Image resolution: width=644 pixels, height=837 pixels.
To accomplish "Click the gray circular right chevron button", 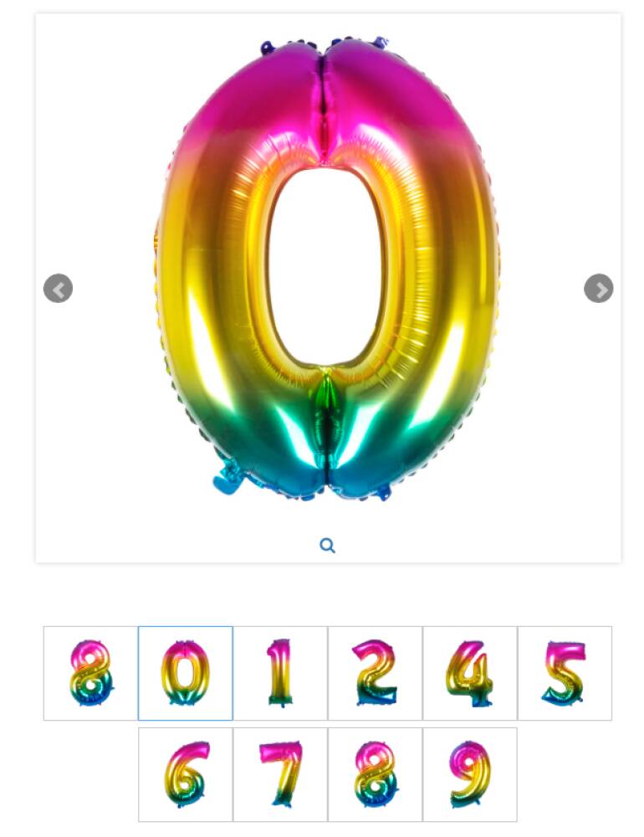I will click(x=598, y=288).
